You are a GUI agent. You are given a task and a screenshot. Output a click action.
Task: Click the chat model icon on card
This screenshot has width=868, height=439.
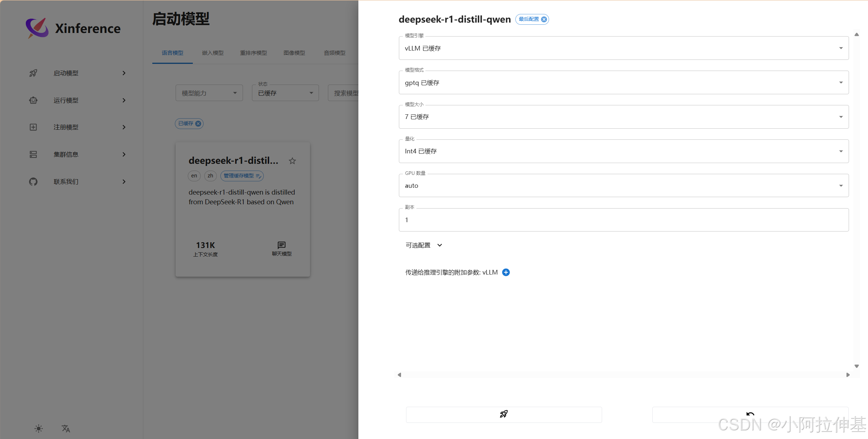pos(282,245)
